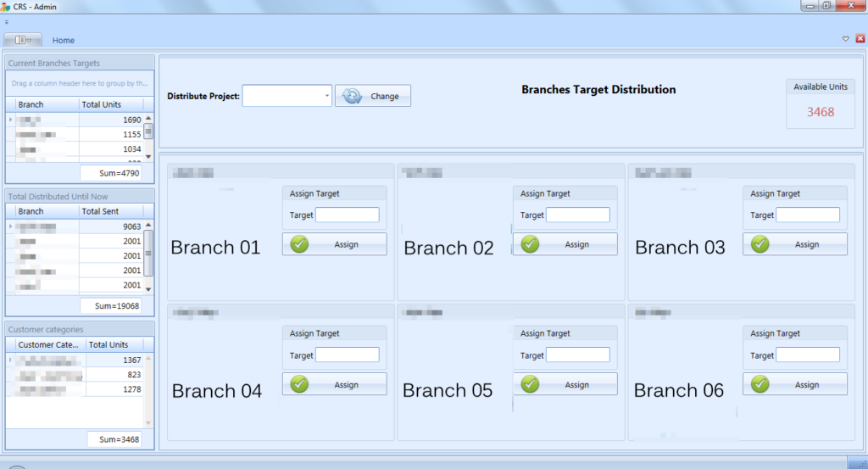Click the Total Distributed Until Now panel title
The height and width of the screenshot is (469, 868).
click(58, 197)
